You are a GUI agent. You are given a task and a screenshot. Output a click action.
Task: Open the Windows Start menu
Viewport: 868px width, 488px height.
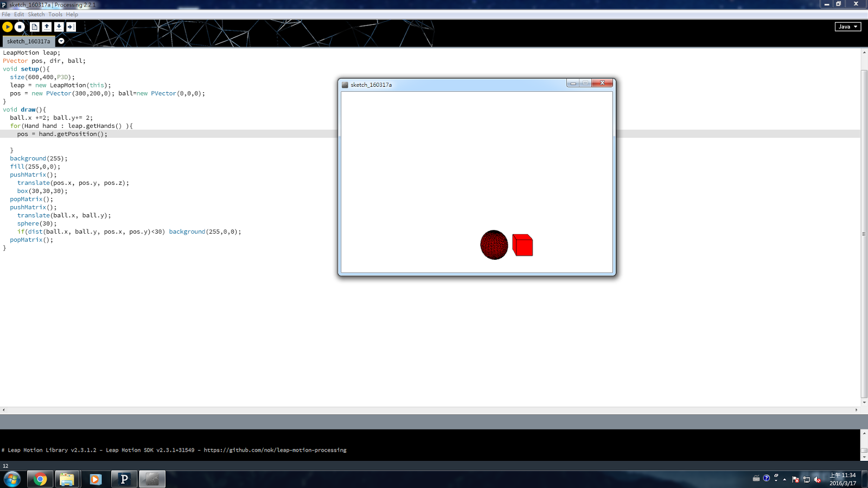tap(12, 479)
